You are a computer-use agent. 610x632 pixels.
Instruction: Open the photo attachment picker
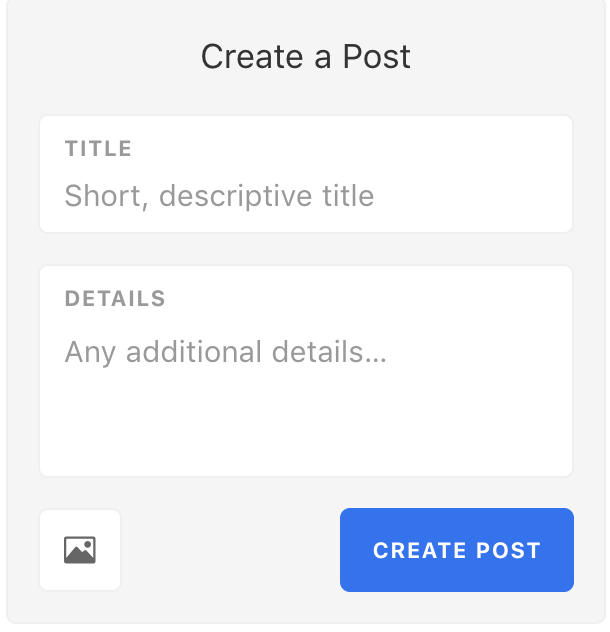pyautogui.click(x=80, y=550)
